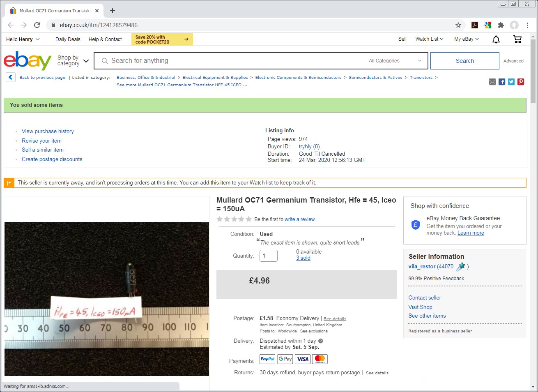Share the listing on Facebook

coord(502,82)
